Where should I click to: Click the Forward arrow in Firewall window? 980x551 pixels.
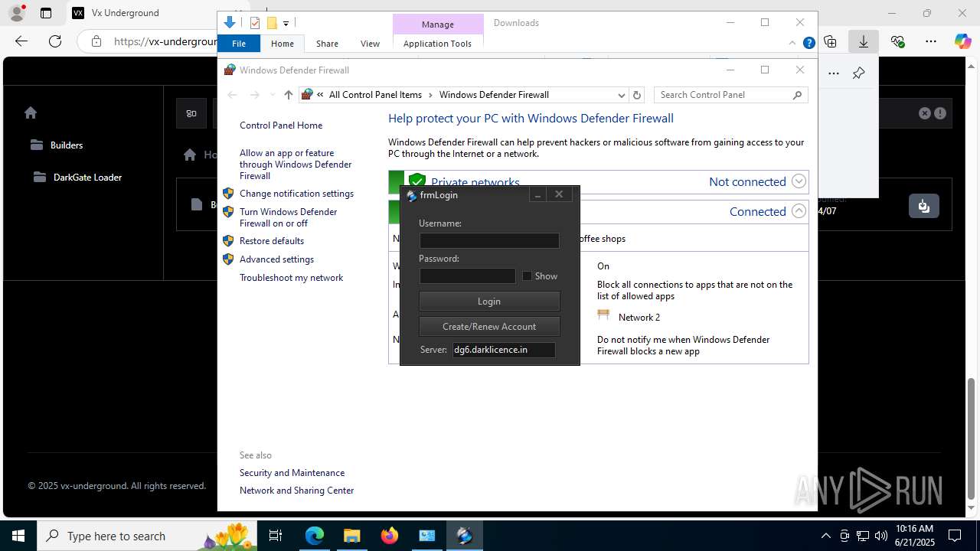[255, 95]
